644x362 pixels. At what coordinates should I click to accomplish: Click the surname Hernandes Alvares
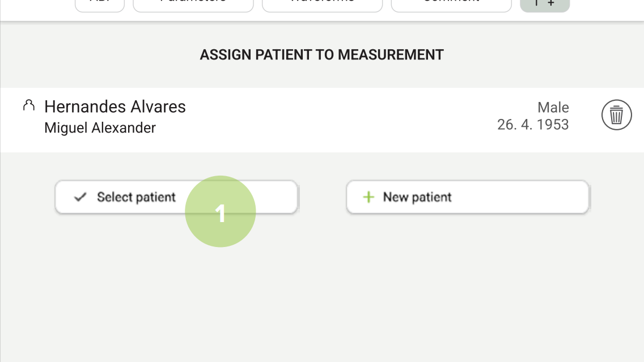click(x=115, y=107)
